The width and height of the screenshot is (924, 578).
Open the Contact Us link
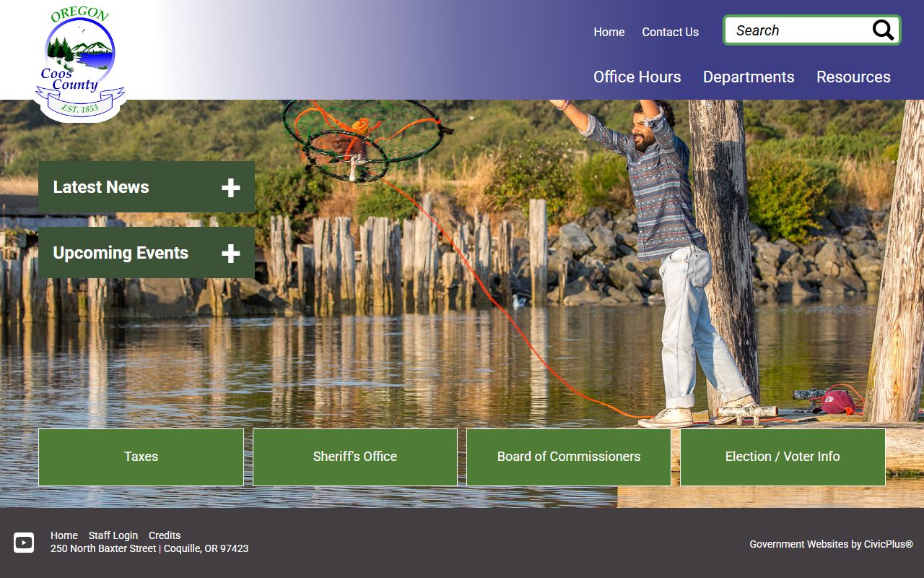(670, 32)
